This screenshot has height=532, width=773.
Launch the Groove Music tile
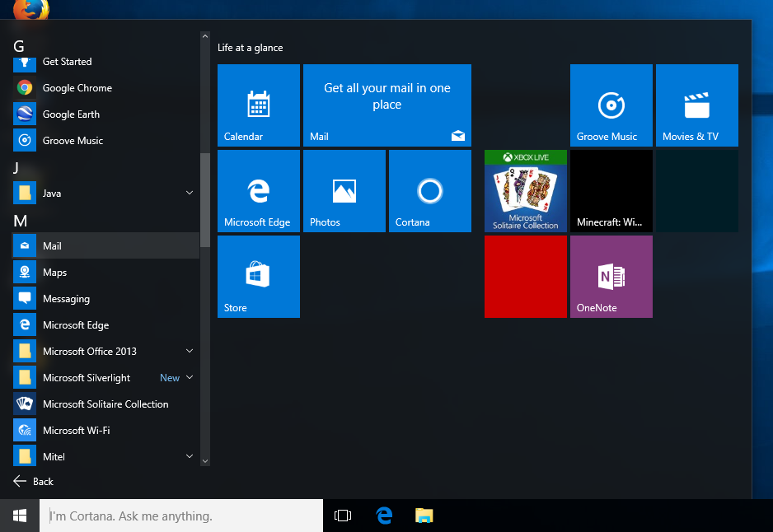click(x=611, y=105)
